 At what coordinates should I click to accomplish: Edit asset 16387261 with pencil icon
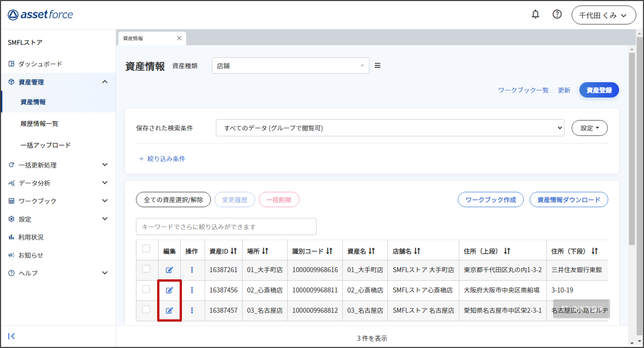(169, 270)
